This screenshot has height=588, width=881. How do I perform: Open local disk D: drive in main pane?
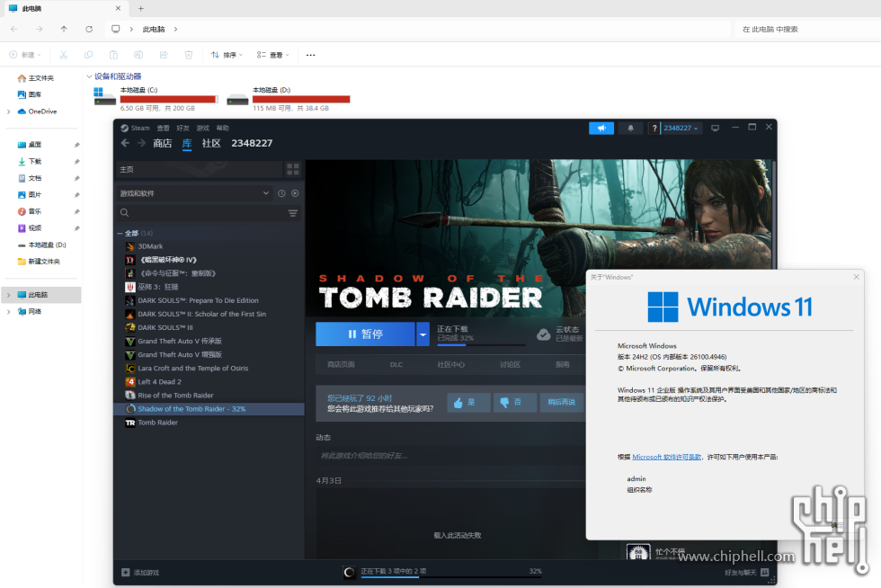click(x=289, y=98)
